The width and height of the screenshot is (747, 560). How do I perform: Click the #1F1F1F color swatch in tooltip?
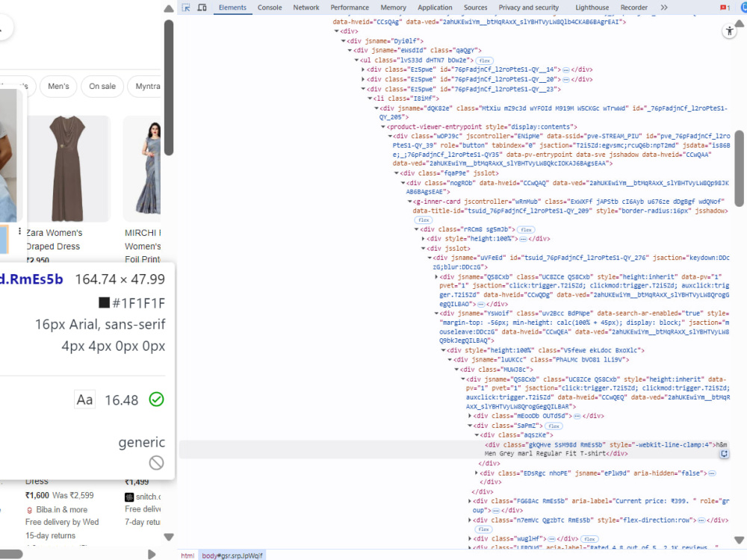tap(104, 303)
